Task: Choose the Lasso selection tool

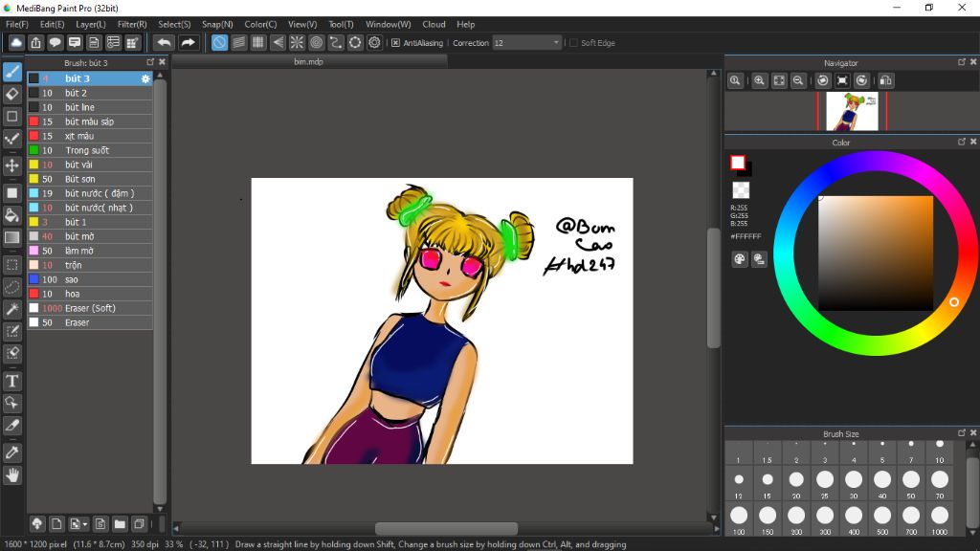Action: pyautogui.click(x=11, y=287)
